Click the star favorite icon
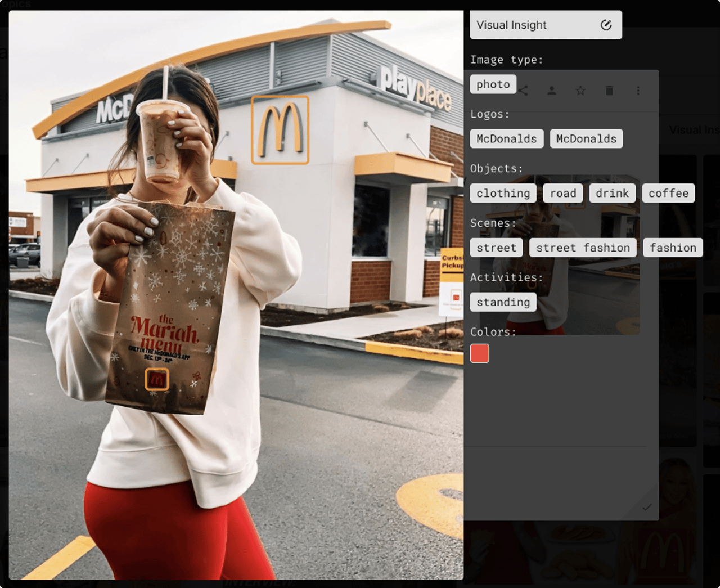Image resolution: width=720 pixels, height=588 pixels. click(580, 91)
